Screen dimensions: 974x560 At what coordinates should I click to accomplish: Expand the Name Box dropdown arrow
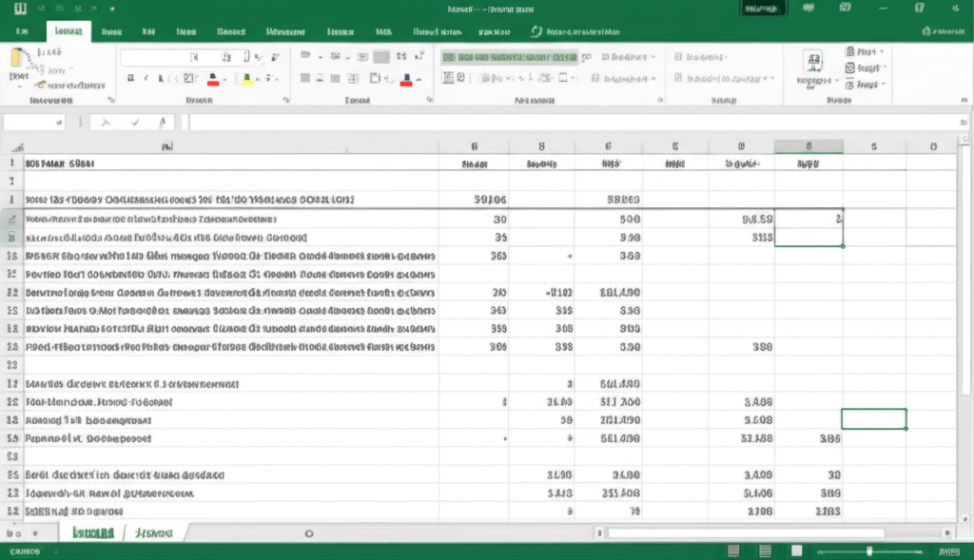pyautogui.click(x=59, y=122)
